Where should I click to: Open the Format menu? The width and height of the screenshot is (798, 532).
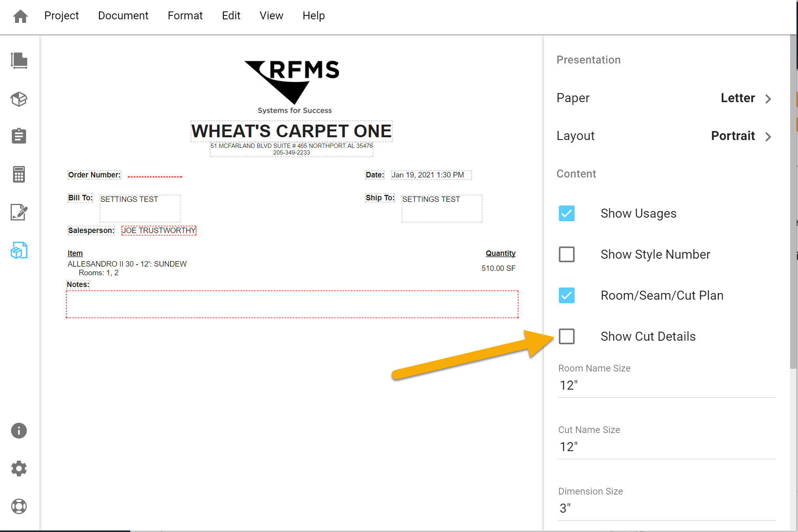point(185,16)
